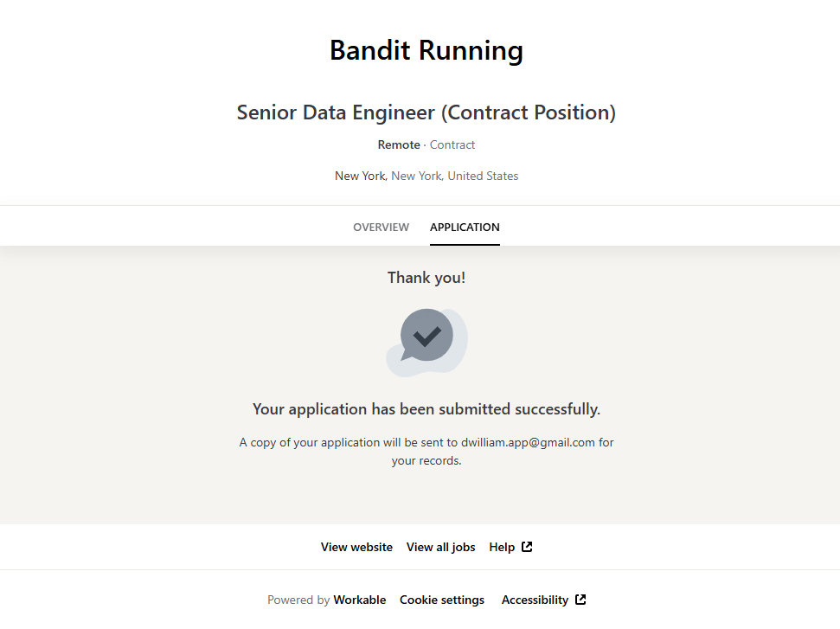Open Cookie settings
This screenshot has width=840, height=629.
pos(442,600)
